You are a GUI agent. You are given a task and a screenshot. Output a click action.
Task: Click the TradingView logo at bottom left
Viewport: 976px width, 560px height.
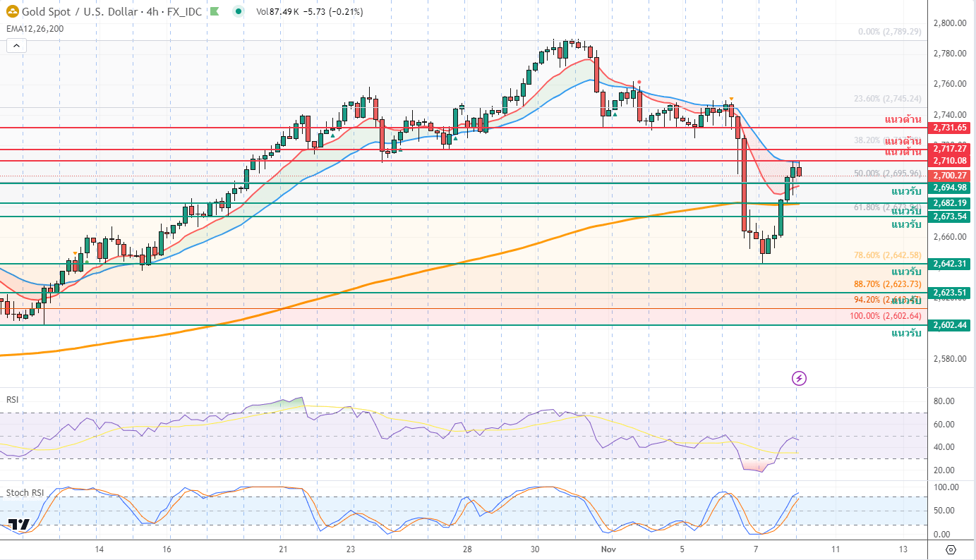click(x=18, y=525)
